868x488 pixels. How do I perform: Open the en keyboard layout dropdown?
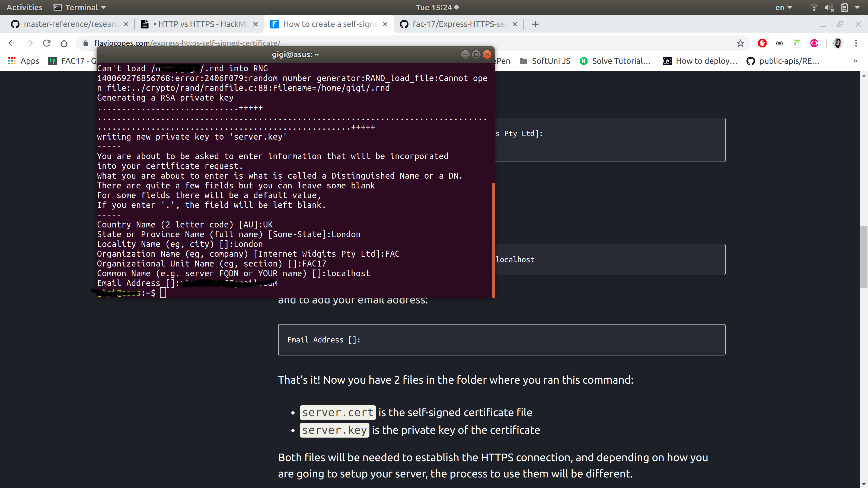(x=783, y=7)
